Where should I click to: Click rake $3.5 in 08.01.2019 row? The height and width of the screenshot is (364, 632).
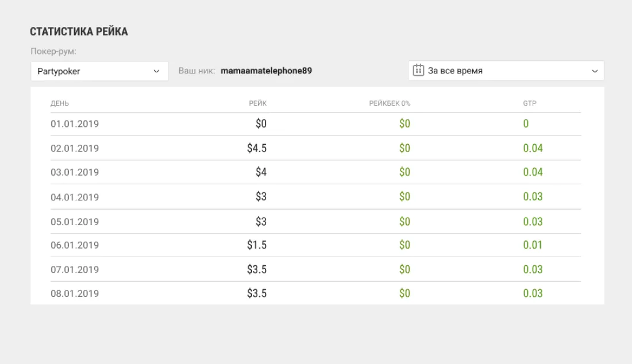257,293
